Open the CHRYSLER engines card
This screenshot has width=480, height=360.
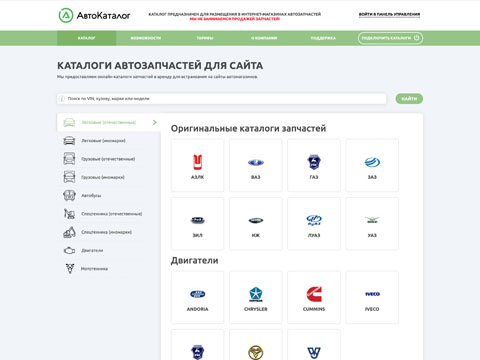coord(256,297)
